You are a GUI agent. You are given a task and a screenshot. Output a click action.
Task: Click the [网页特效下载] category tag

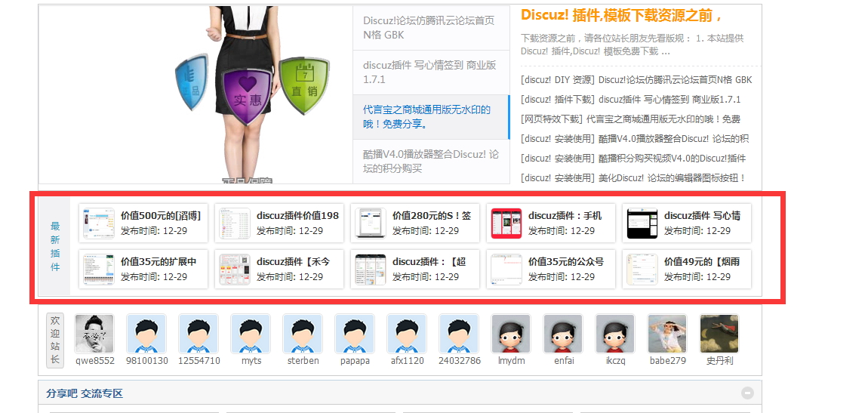click(552, 119)
